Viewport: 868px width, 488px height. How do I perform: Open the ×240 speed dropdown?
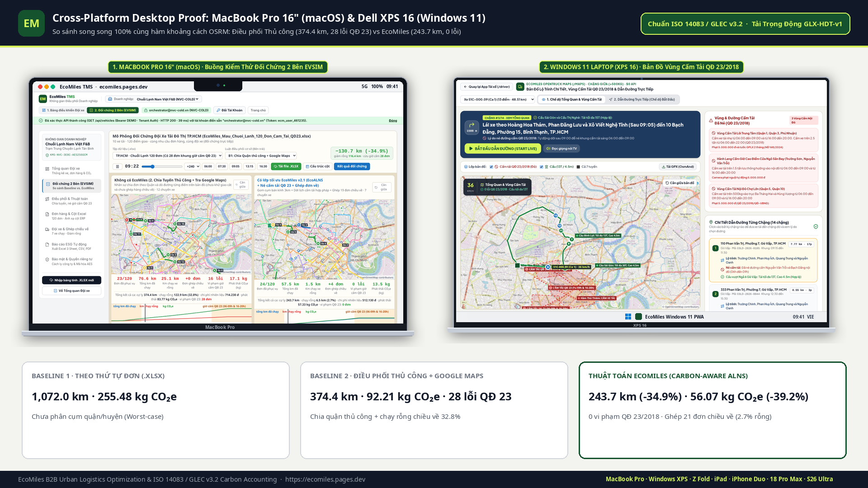pyautogui.click(x=192, y=166)
